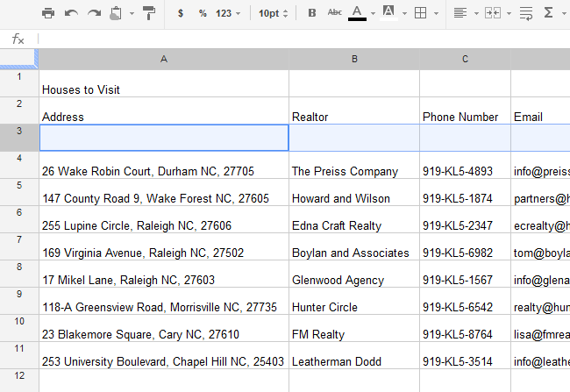Click "FM Realty" cell
570x392 pixels.
coord(354,328)
